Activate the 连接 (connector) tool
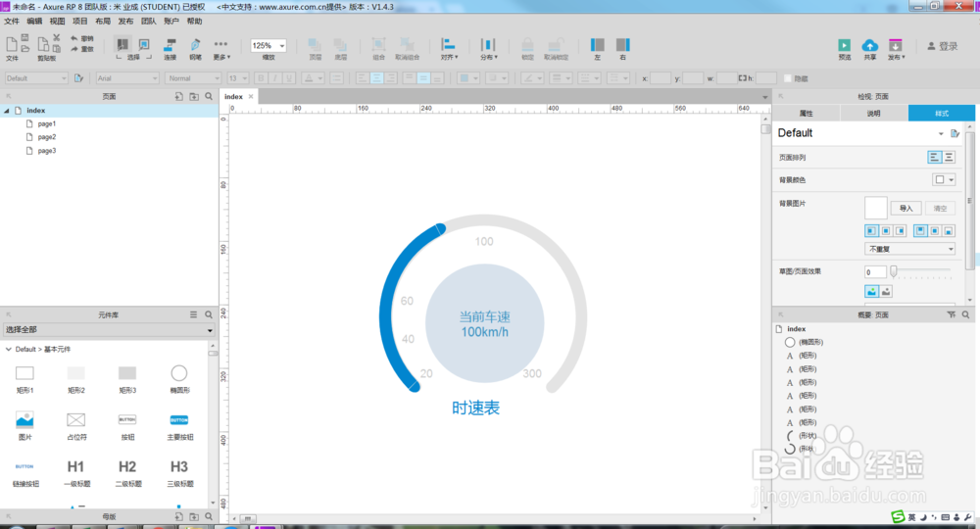 tap(170, 48)
